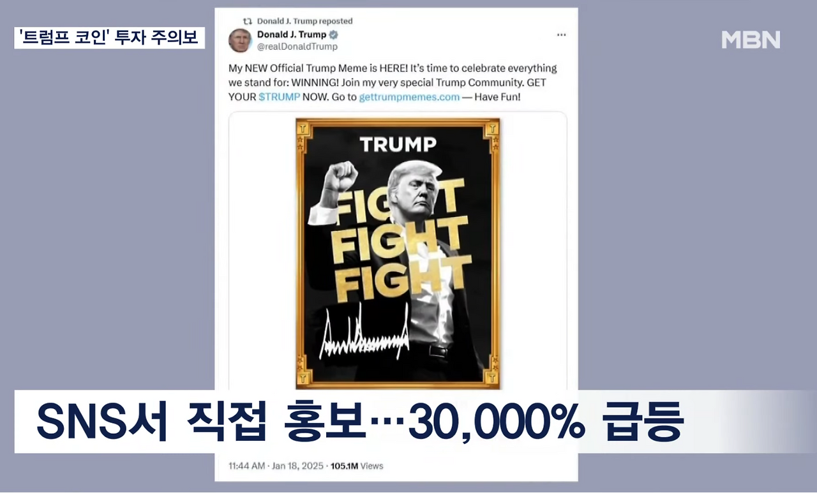Click the 11:44 AM timestamp
Image resolution: width=817 pixels, height=504 pixels.
(246, 466)
